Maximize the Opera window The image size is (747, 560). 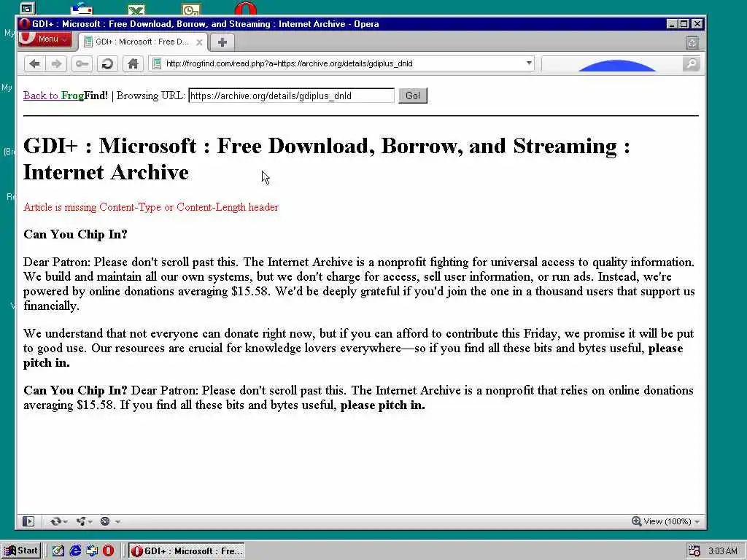click(684, 24)
